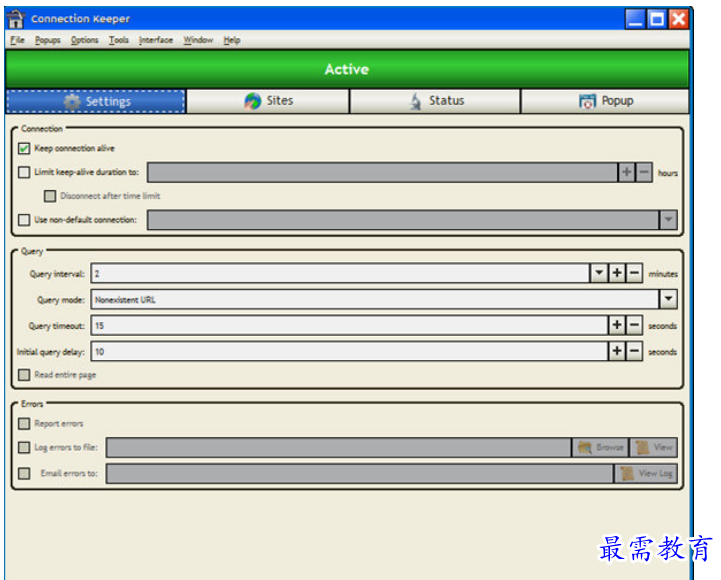Click the Browse button for log file
Image resolution: width=721 pixels, height=580 pixels.
pos(600,448)
